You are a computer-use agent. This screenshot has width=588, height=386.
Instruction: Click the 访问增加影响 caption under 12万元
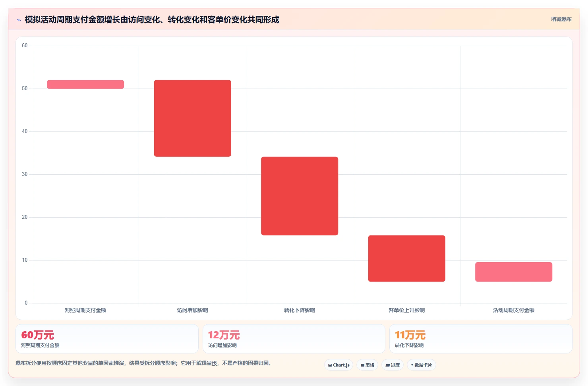point(222,345)
